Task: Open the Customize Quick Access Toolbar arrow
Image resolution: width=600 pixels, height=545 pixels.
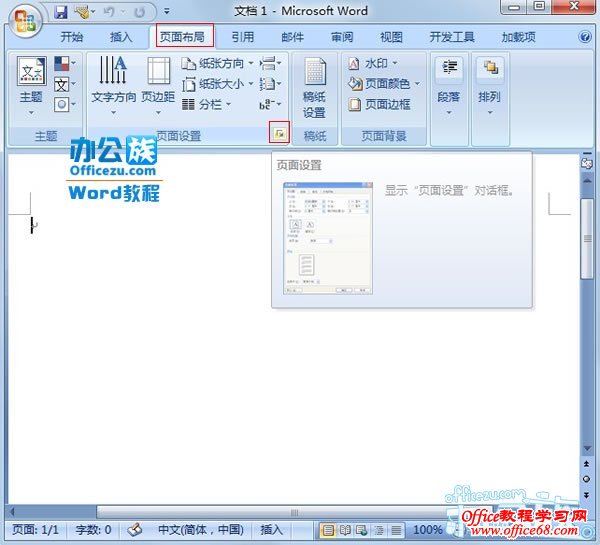Action: pos(167,11)
